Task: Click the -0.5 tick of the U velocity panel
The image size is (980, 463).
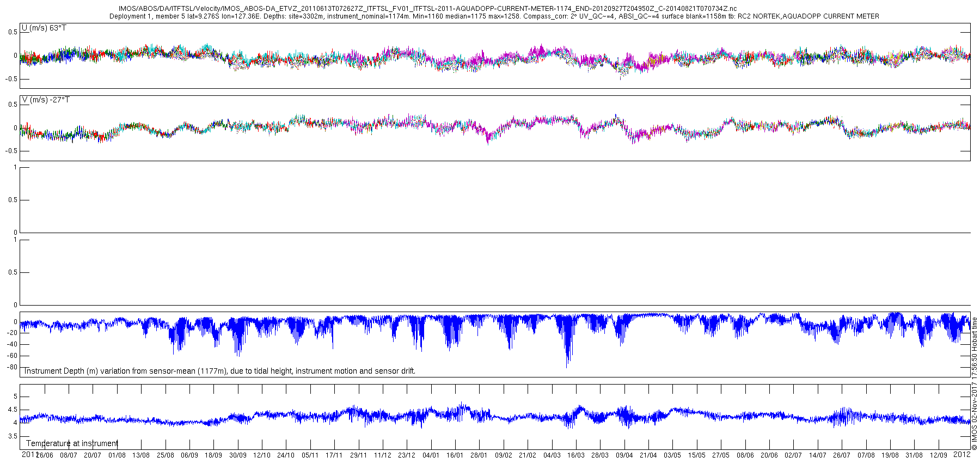Action: pyautogui.click(x=11, y=79)
